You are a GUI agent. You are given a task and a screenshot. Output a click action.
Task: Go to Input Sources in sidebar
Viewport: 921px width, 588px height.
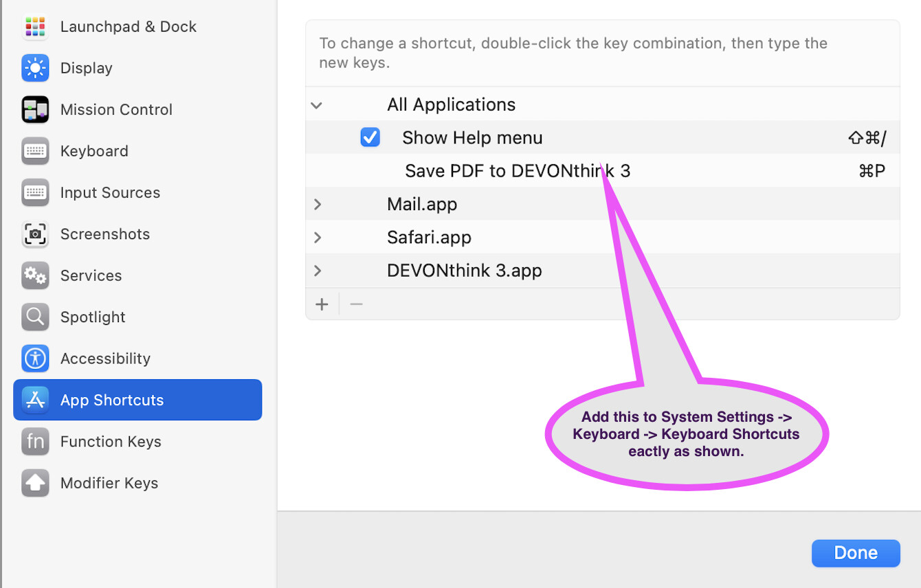click(x=110, y=193)
